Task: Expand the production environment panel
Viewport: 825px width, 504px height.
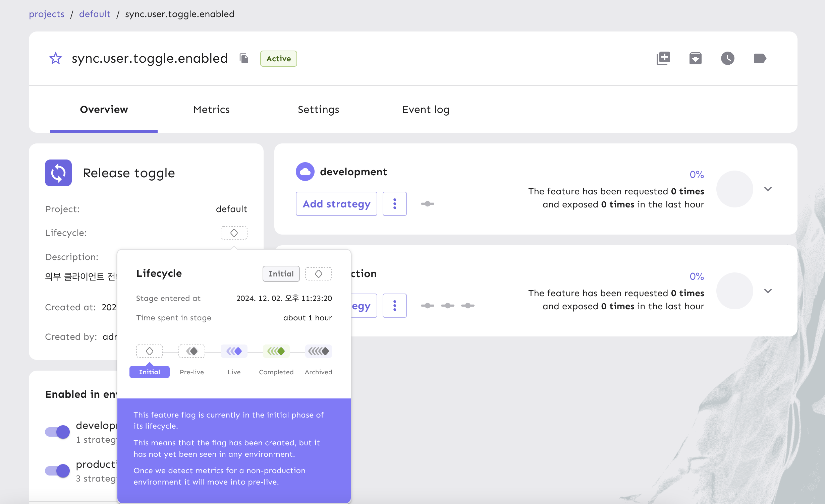Action: coord(768,291)
